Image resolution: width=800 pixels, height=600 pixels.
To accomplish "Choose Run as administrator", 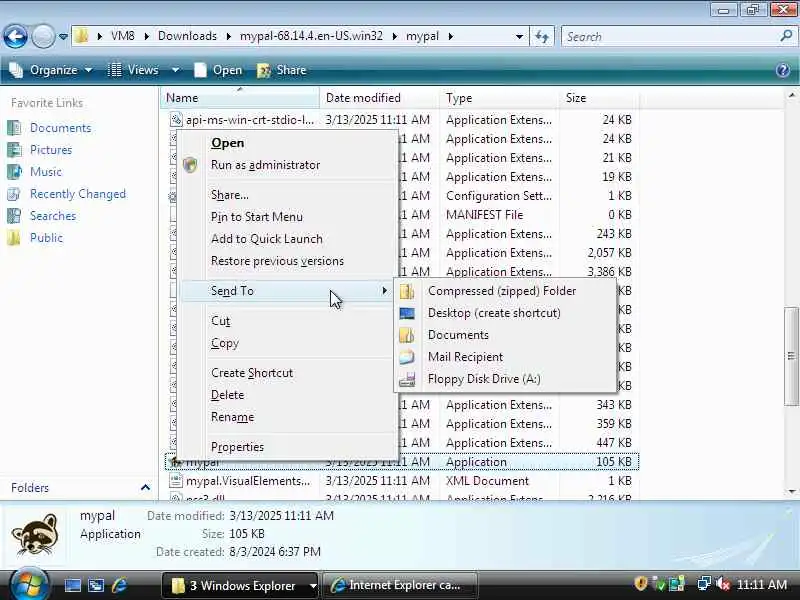I will coord(265,165).
